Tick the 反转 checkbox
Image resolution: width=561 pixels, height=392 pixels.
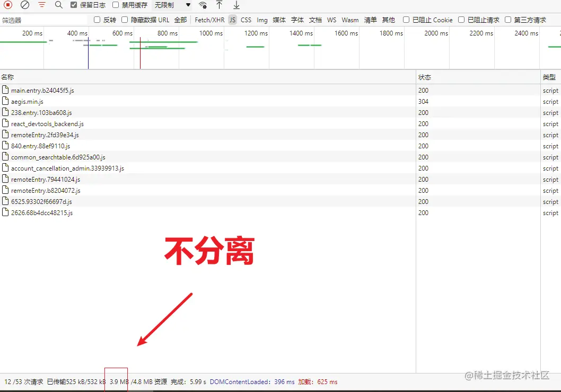coord(97,20)
